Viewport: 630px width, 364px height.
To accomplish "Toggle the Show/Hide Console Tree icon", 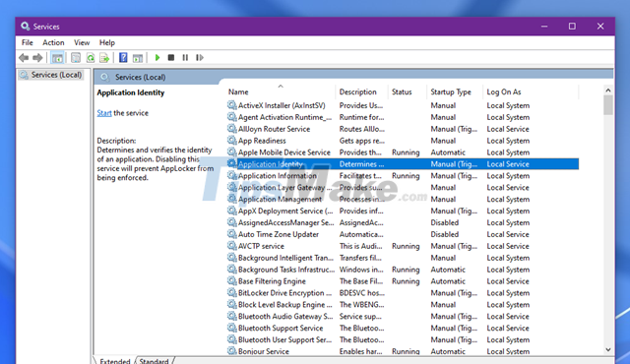I will [57, 58].
